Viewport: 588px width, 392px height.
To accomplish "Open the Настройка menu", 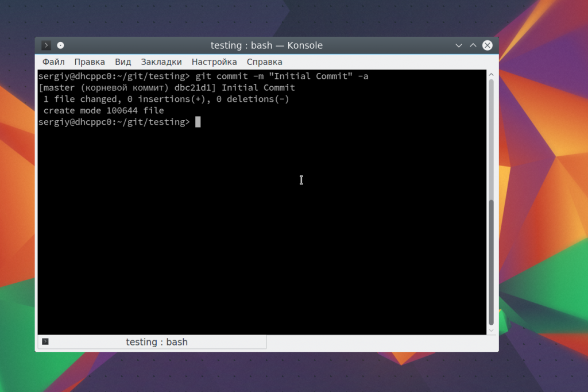I will [x=214, y=62].
